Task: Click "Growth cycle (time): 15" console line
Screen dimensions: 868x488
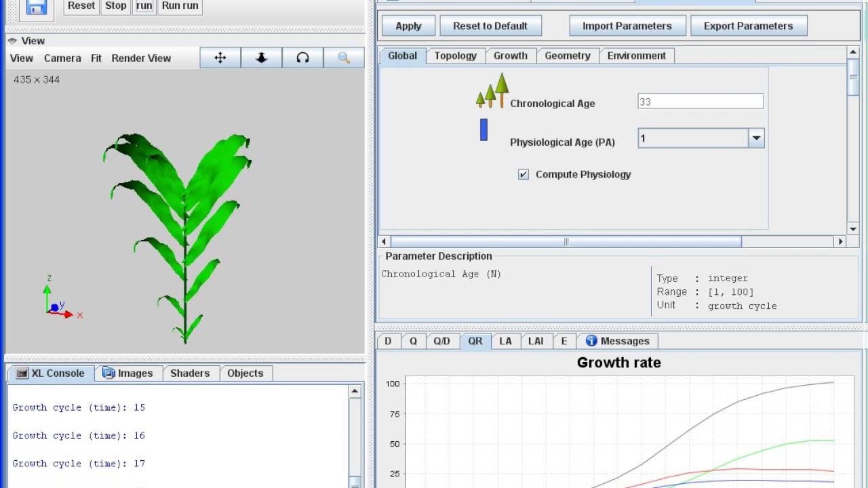Action: pyautogui.click(x=79, y=407)
